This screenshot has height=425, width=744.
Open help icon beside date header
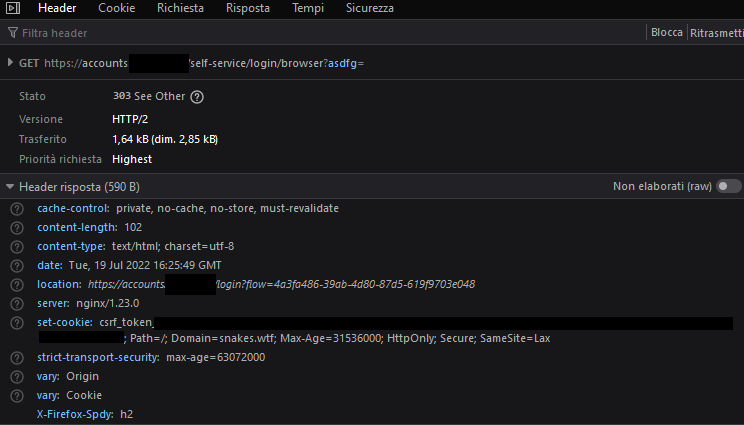17,266
